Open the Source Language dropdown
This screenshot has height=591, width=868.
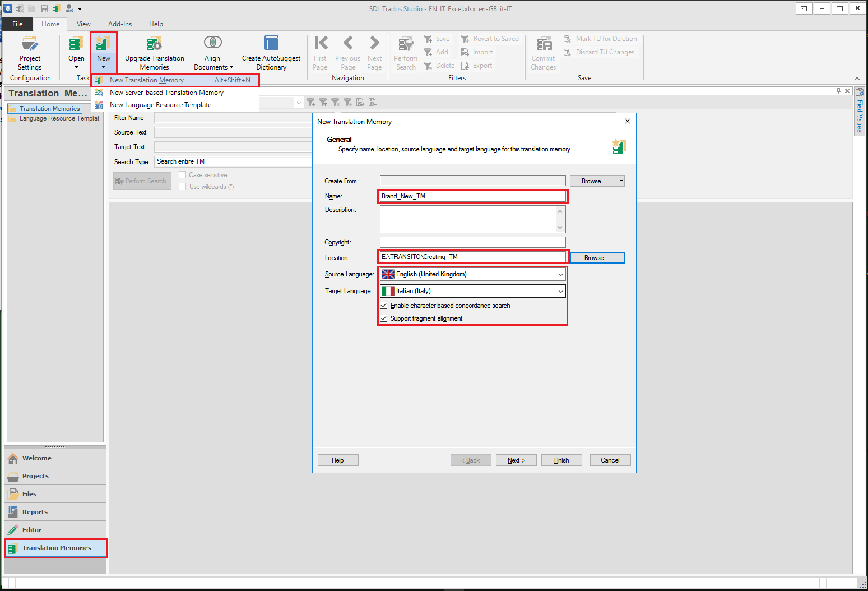[x=473, y=274]
